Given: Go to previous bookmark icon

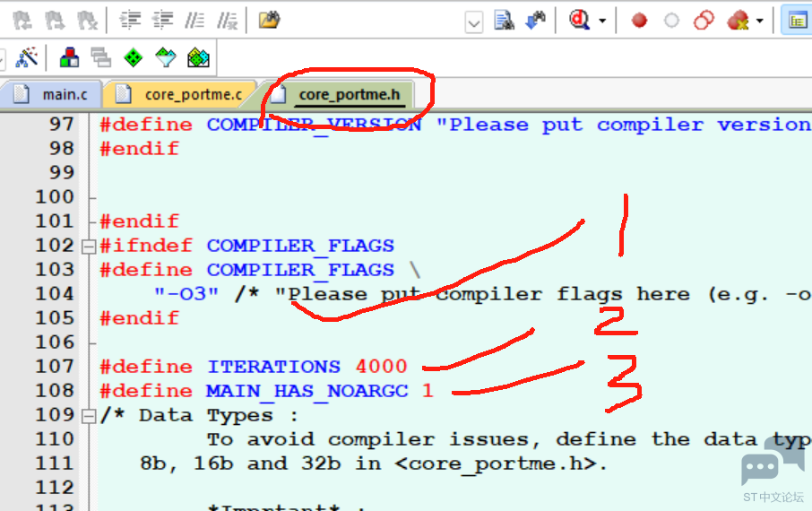Looking at the screenshot, I should [22, 21].
